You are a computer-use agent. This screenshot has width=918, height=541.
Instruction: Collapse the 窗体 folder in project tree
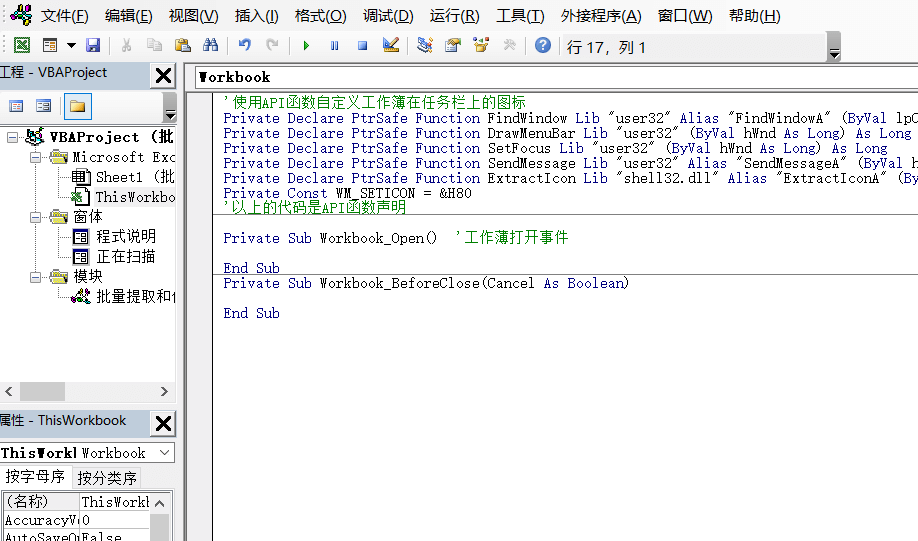coord(36,217)
